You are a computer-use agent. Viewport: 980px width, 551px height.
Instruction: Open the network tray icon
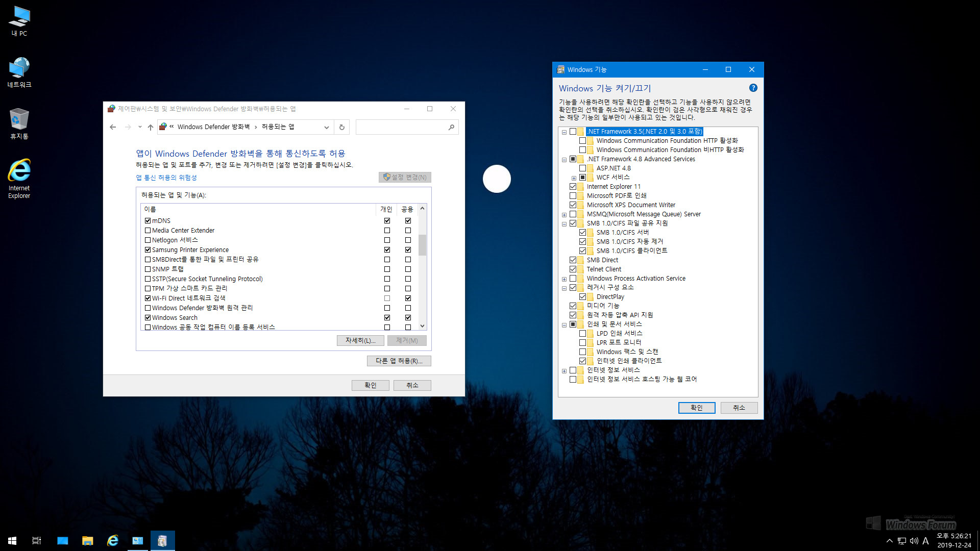[902, 541]
